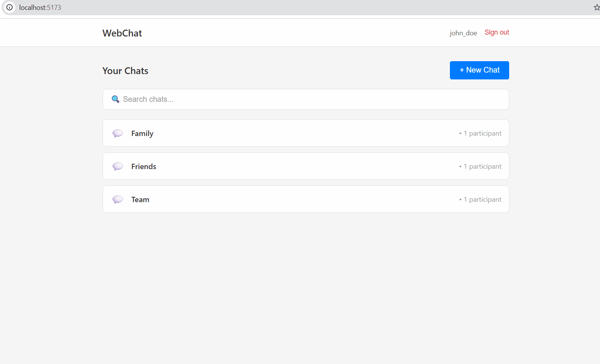The height and width of the screenshot is (364, 600).
Task: Click the Team chat speech bubble icon
Action: 118,199
